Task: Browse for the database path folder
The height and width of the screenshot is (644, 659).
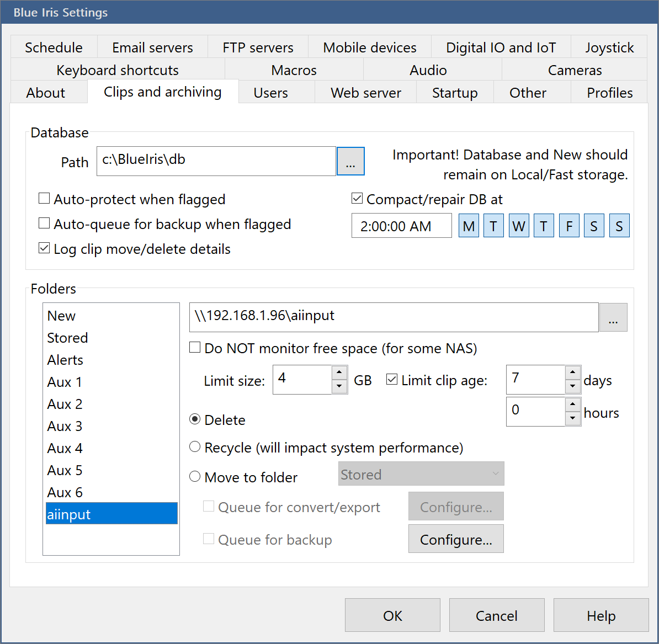Action: click(350, 161)
